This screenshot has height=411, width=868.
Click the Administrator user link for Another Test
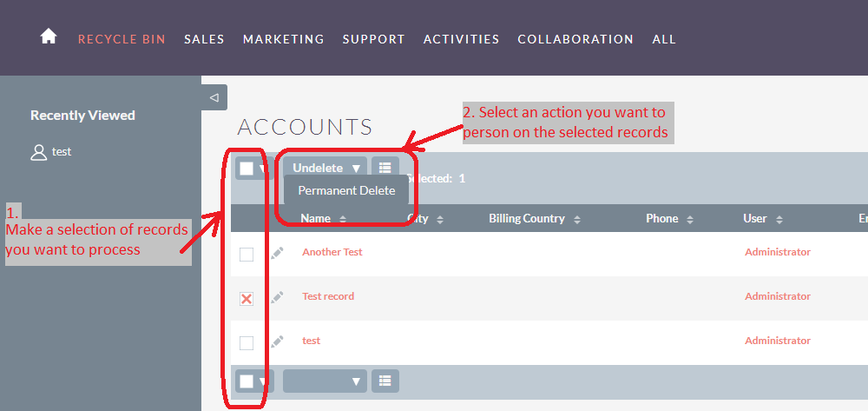(778, 252)
